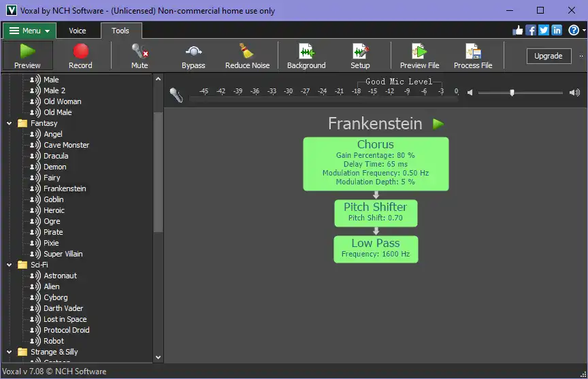Choose the Old Male voice

[x=57, y=112]
